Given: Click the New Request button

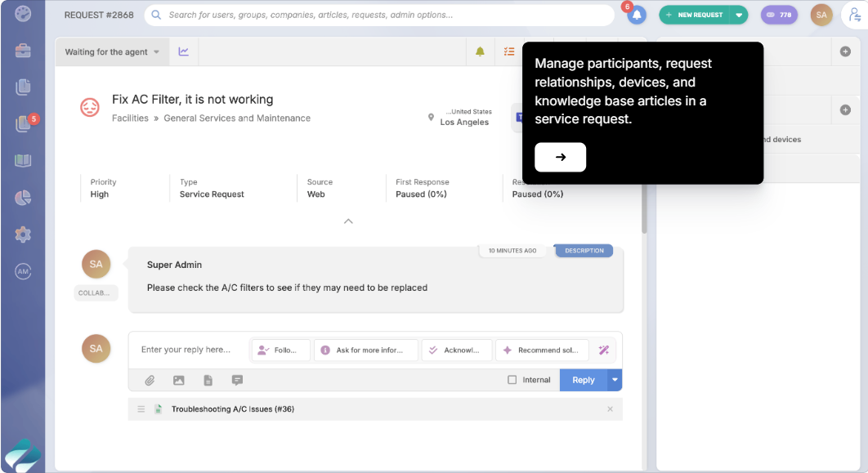Looking at the screenshot, I should (x=695, y=15).
